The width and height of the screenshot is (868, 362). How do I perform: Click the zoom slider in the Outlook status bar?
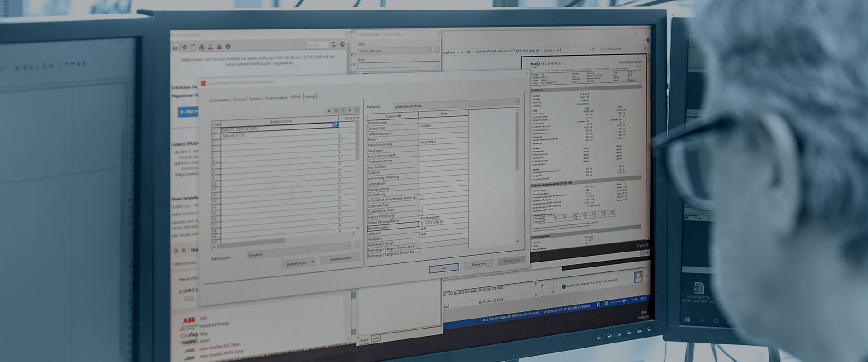[624, 301]
